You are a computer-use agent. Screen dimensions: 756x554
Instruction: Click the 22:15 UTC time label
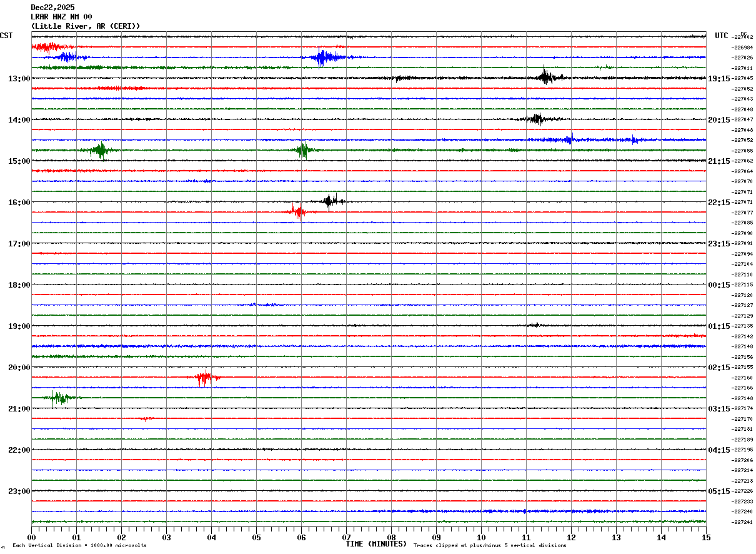719,203
